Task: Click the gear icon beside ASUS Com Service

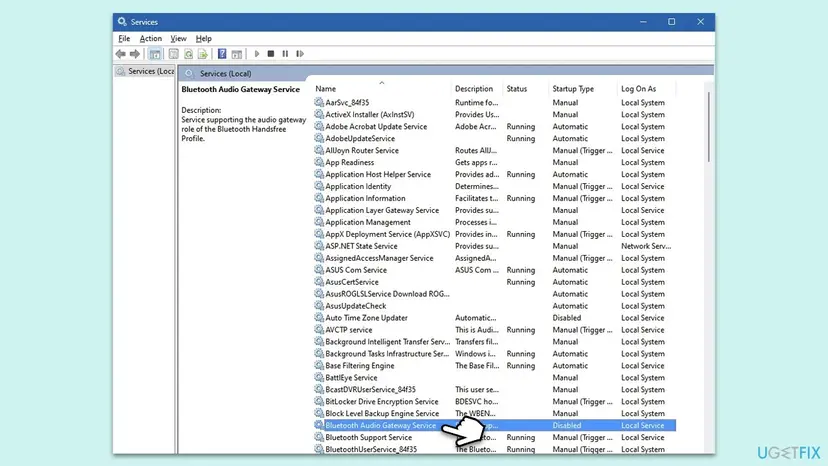Action: point(319,269)
